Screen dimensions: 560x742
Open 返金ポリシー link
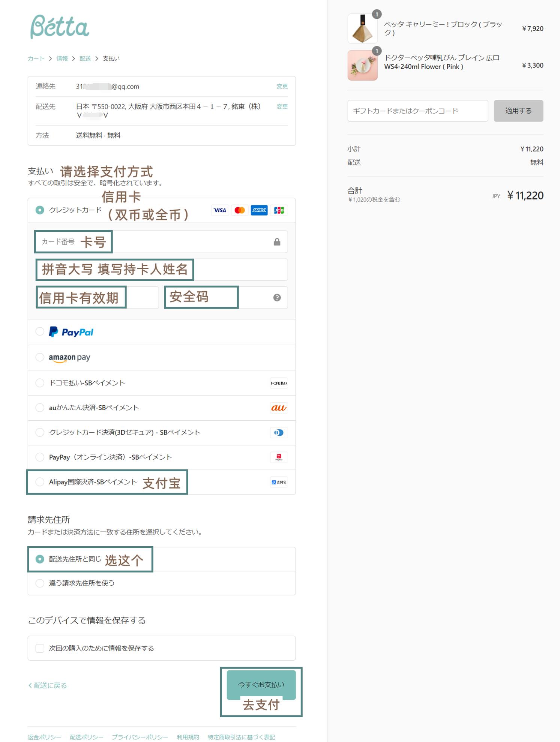[x=44, y=737]
